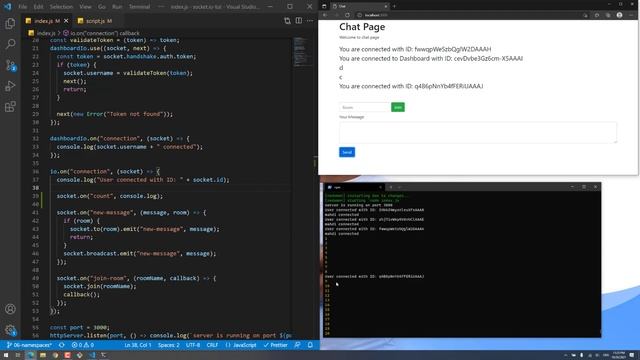Click the Room input field
640x360 pixels.
(x=364, y=107)
